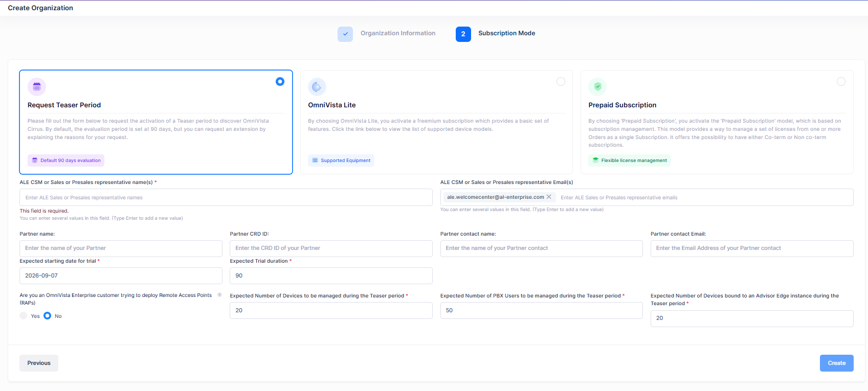Open the Expected starting date field
The image size is (868, 391).
coord(121,275)
